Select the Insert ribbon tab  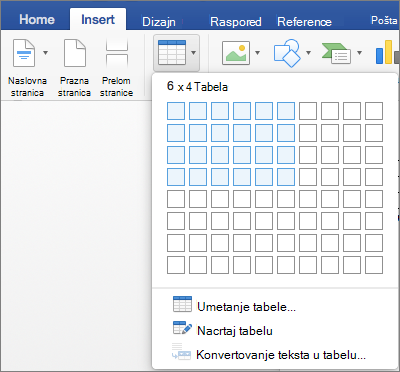[98, 20]
